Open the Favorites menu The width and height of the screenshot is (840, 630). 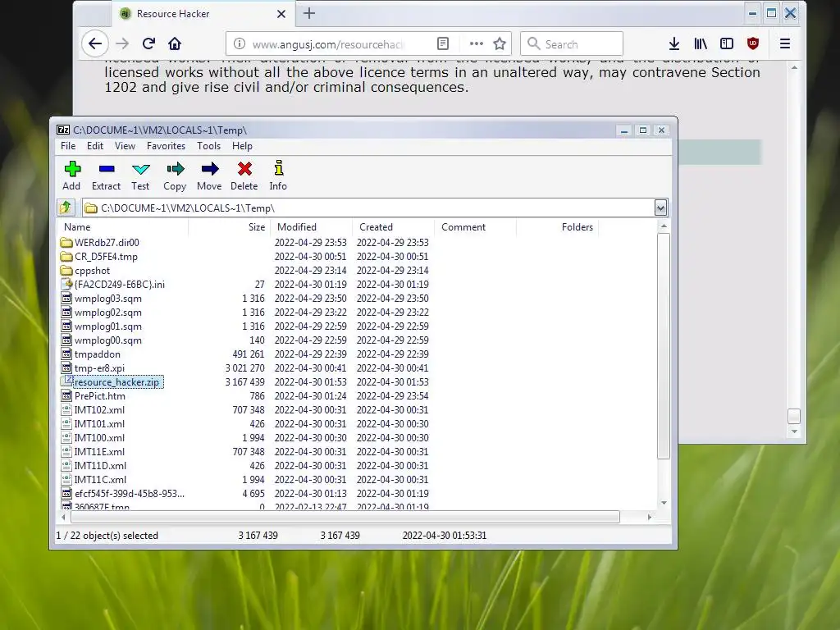(x=166, y=146)
